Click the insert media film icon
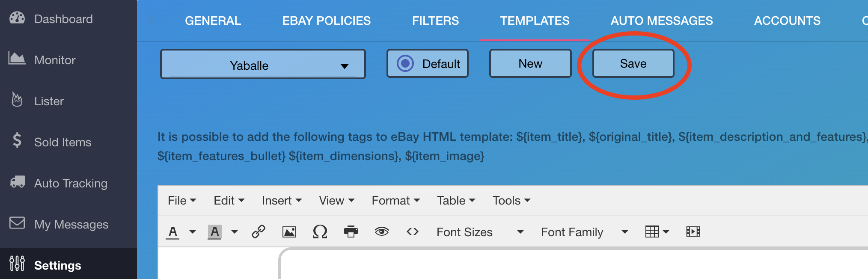 tap(693, 232)
